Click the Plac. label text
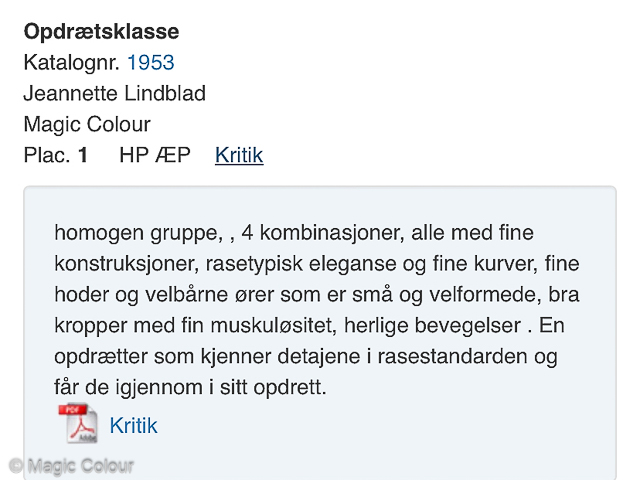 pyautogui.click(x=47, y=155)
